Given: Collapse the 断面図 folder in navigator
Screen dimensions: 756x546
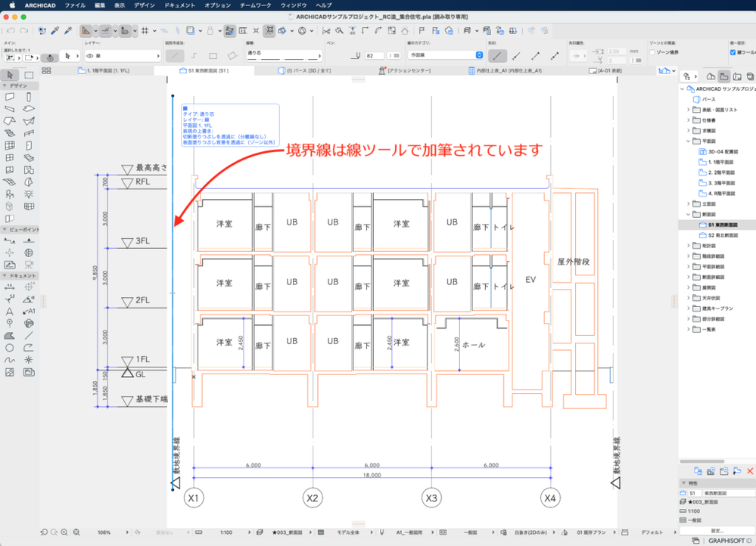Looking at the screenshot, I should (688, 215).
